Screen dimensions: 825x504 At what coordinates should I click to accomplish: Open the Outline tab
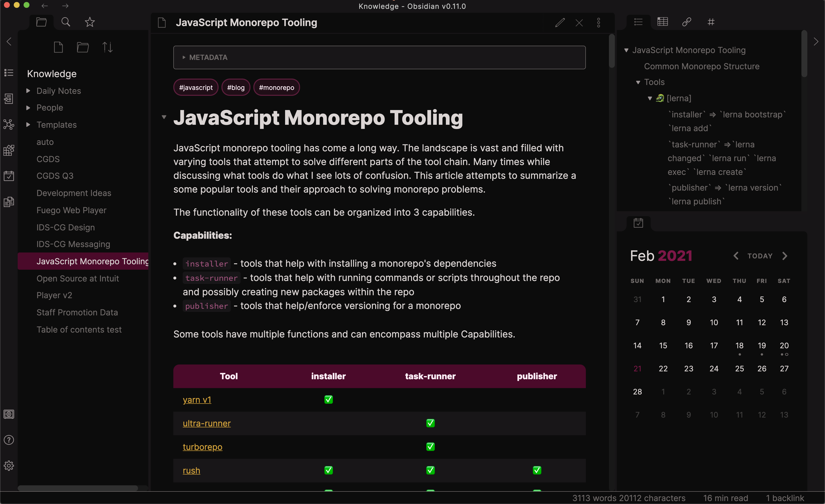pos(638,22)
